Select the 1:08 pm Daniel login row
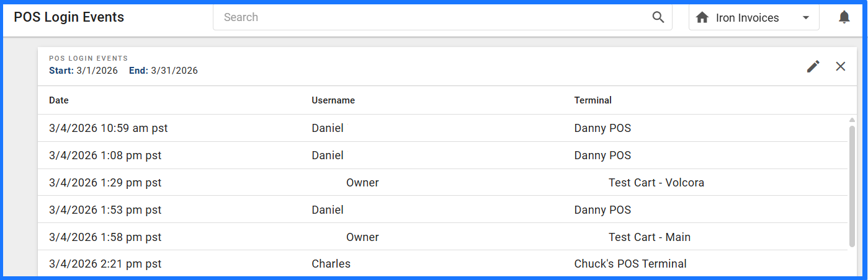The width and height of the screenshot is (868, 280). tap(442, 155)
